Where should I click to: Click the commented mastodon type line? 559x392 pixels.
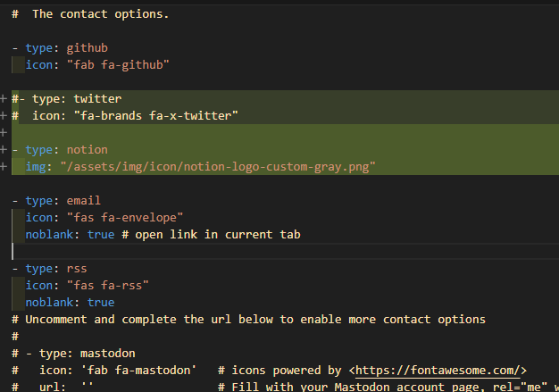tap(80, 354)
